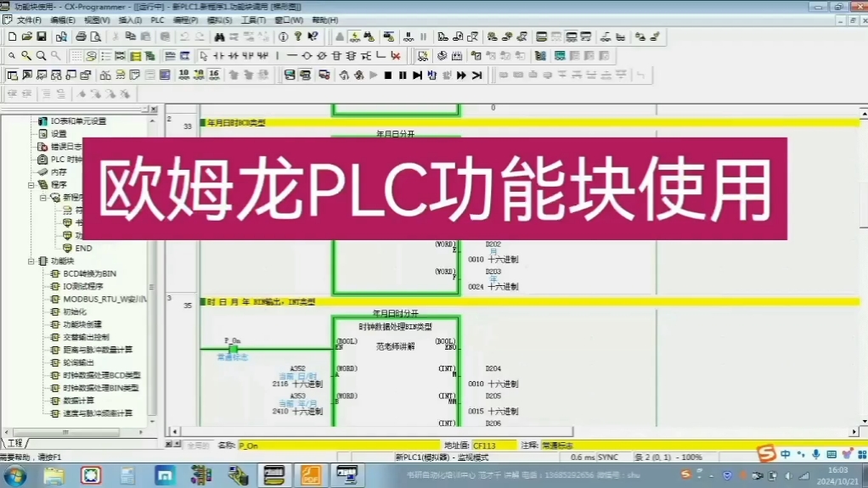Switch to the 工程 workspace tab
The height and width of the screenshot is (488, 868).
click(x=15, y=443)
